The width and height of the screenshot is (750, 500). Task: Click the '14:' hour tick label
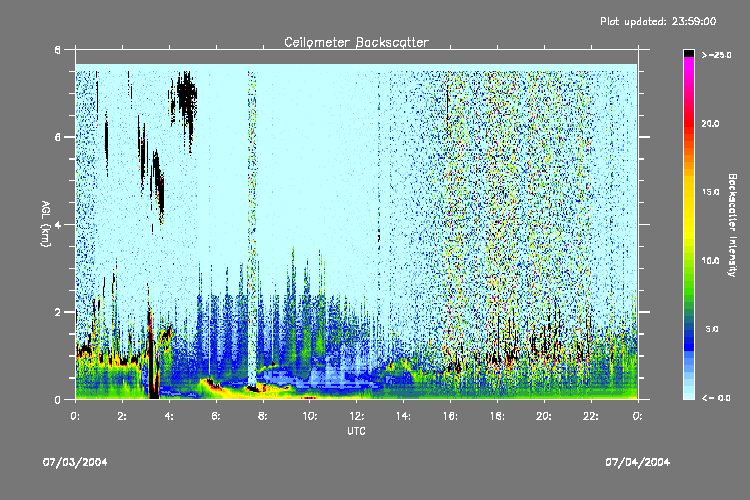pyautogui.click(x=404, y=416)
